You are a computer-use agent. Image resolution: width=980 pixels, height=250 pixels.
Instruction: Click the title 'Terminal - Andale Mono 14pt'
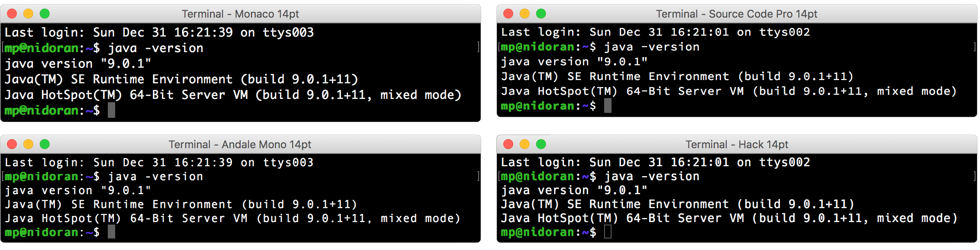coord(240,144)
